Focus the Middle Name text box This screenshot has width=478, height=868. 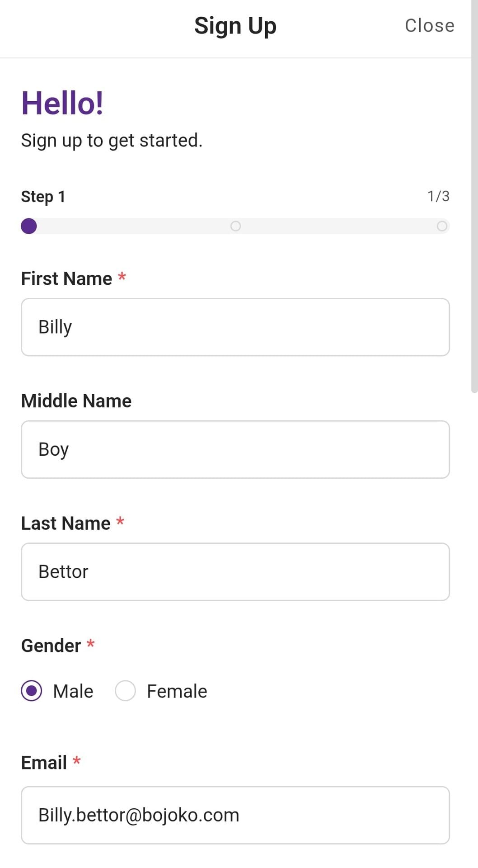click(235, 449)
